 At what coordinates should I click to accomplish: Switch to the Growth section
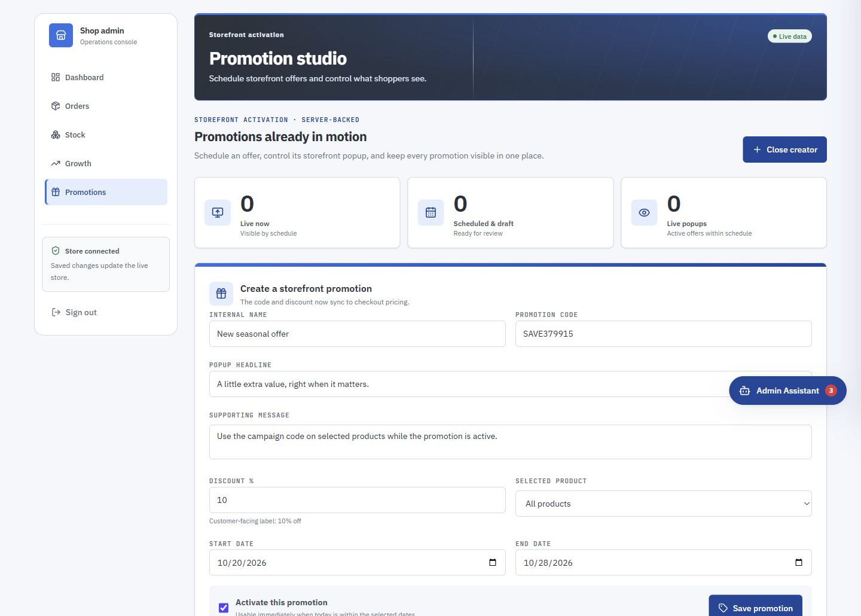(106, 163)
